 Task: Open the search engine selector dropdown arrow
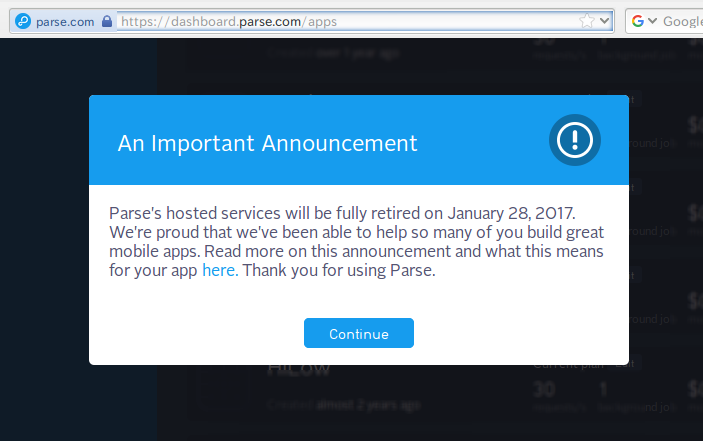[x=652, y=21]
